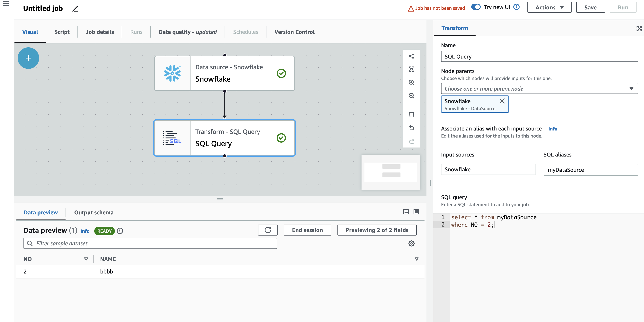Screen dimensions: 644x322
Task: Remove Snowflake from node parents
Action: 502,101
